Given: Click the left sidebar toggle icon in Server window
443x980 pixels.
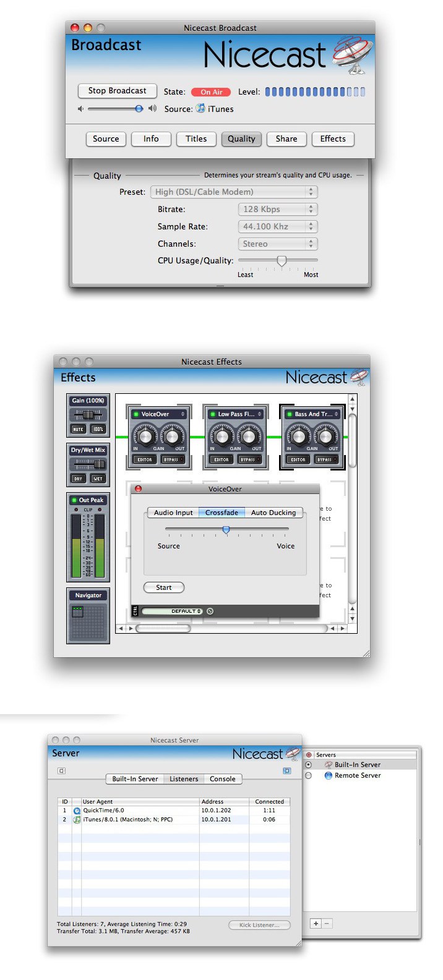Looking at the screenshot, I should click(61, 771).
